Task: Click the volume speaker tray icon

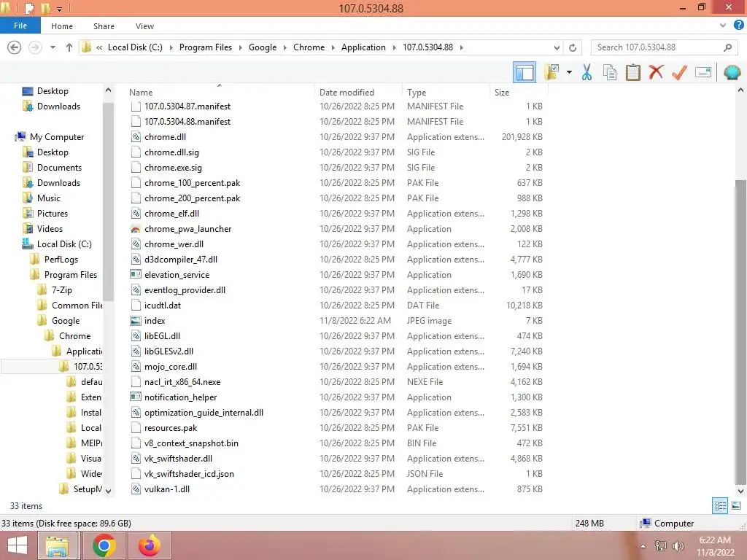Action: (678, 546)
